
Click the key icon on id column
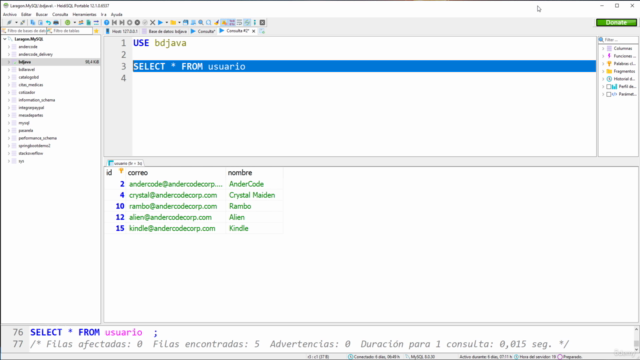click(x=121, y=171)
